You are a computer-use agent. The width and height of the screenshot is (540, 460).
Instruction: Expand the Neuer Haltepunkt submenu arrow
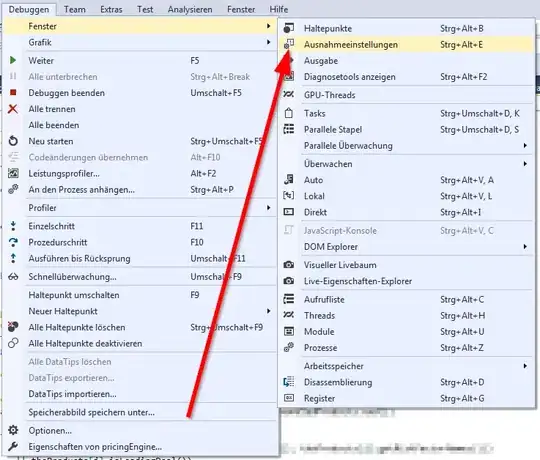pos(268,311)
